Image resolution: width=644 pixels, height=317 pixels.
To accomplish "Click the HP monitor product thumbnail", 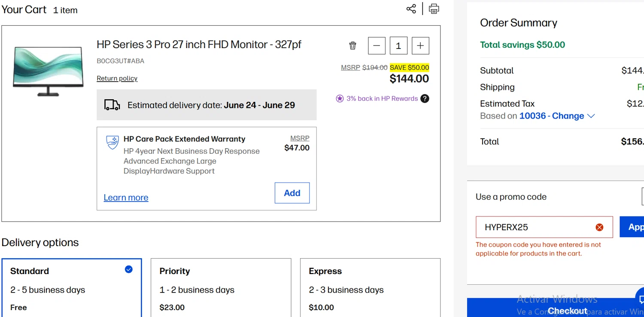I will click(x=48, y=71).
